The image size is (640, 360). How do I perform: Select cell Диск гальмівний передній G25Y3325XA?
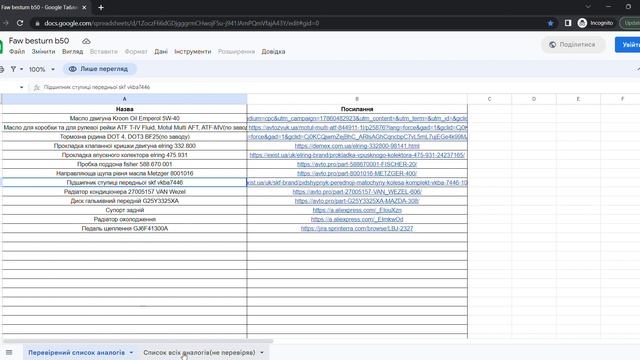pyautogui.click(x=124, y=201)
